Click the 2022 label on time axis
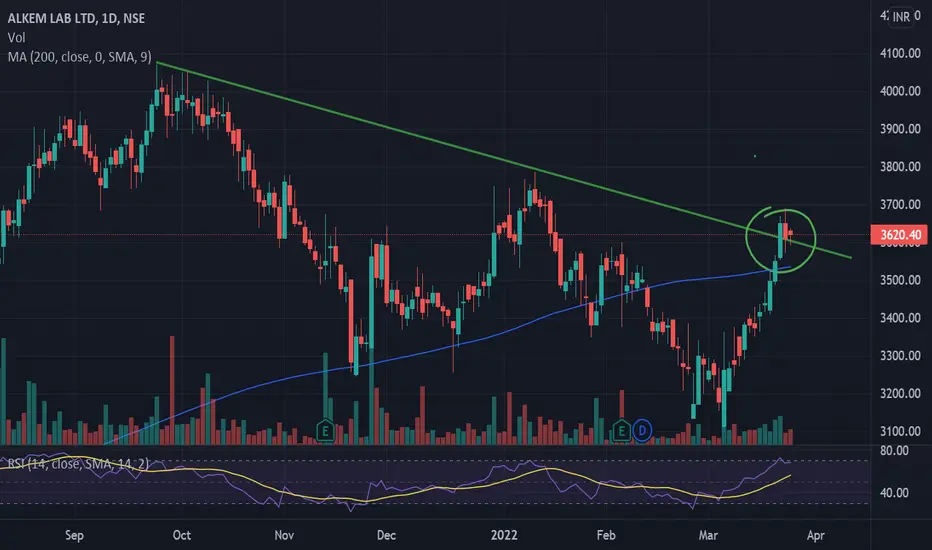This screenshot has width=932, height=550. [x=504, y=535]
